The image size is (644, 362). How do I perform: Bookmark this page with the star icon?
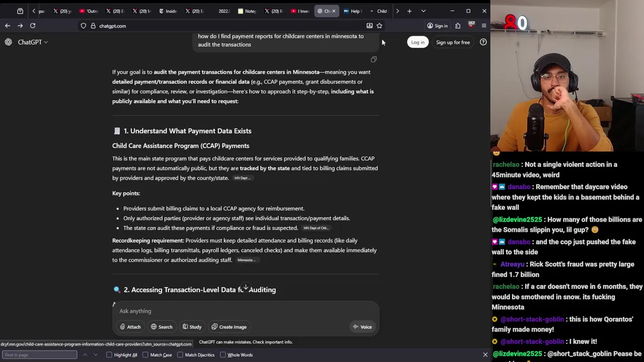(379, 26)
